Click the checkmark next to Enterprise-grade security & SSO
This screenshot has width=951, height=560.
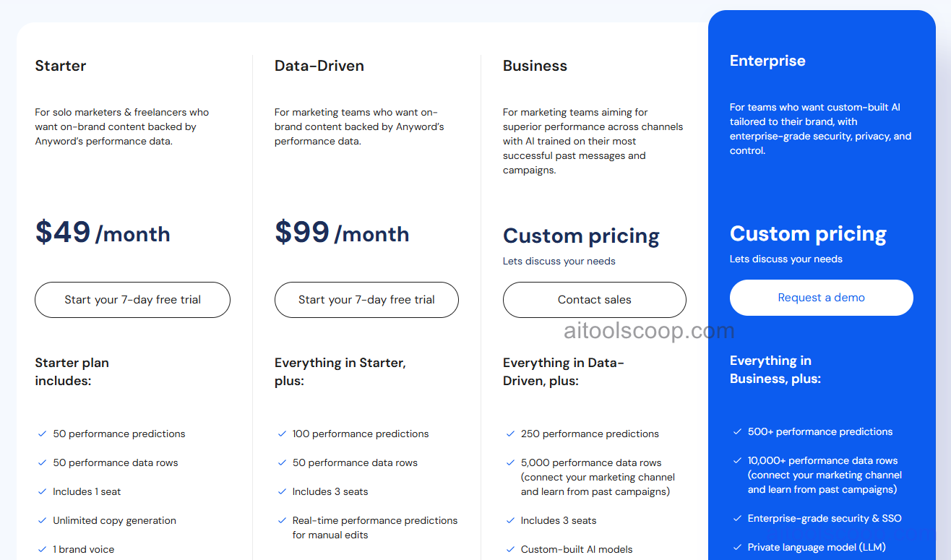click(738, 518)
